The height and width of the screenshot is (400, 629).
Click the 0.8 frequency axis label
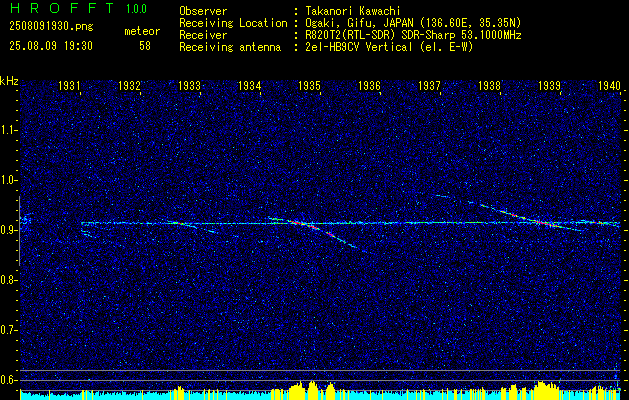click(9, 280)
